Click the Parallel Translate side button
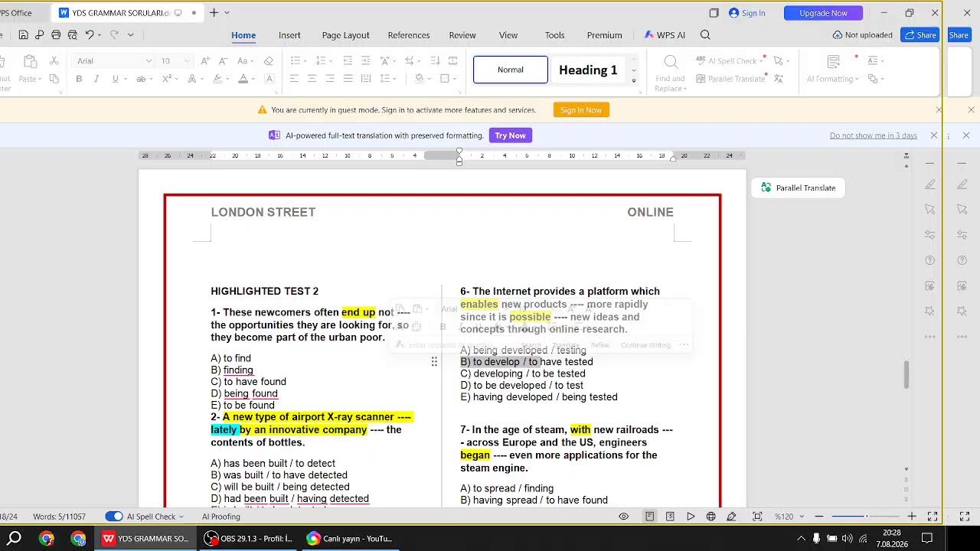 click(798, 187)
